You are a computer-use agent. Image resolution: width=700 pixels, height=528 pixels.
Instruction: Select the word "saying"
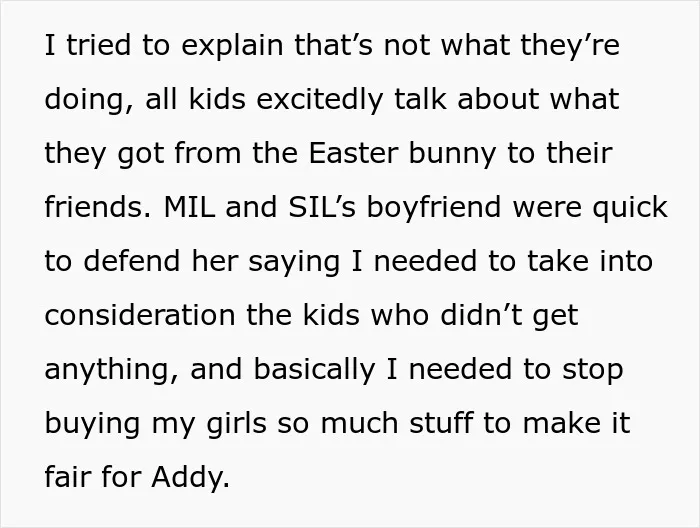pos(294,263)
